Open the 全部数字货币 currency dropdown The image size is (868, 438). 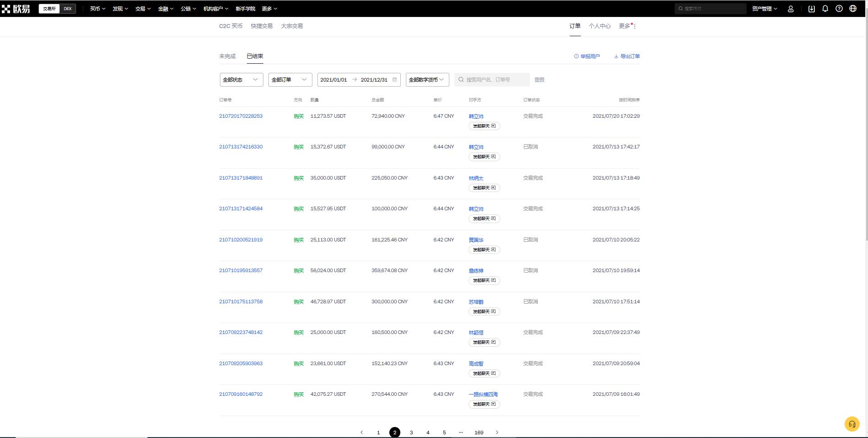427,80
